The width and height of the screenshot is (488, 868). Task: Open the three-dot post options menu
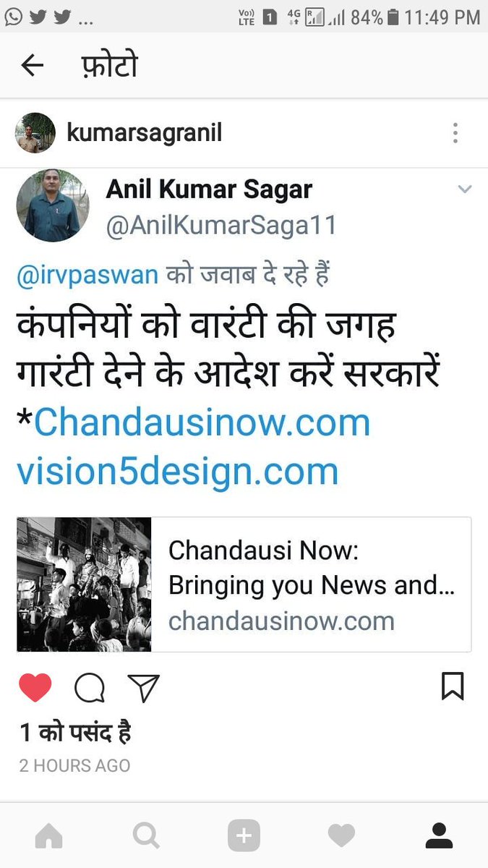455,133
